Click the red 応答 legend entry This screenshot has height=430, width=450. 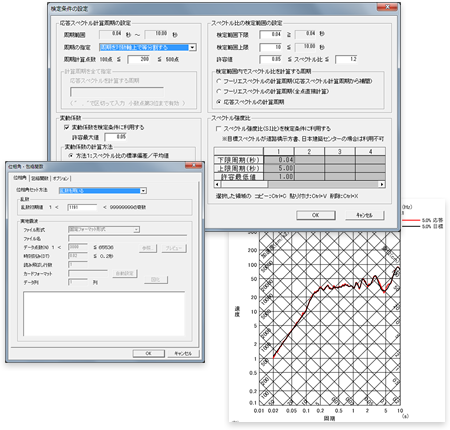[x=423, y=220]
